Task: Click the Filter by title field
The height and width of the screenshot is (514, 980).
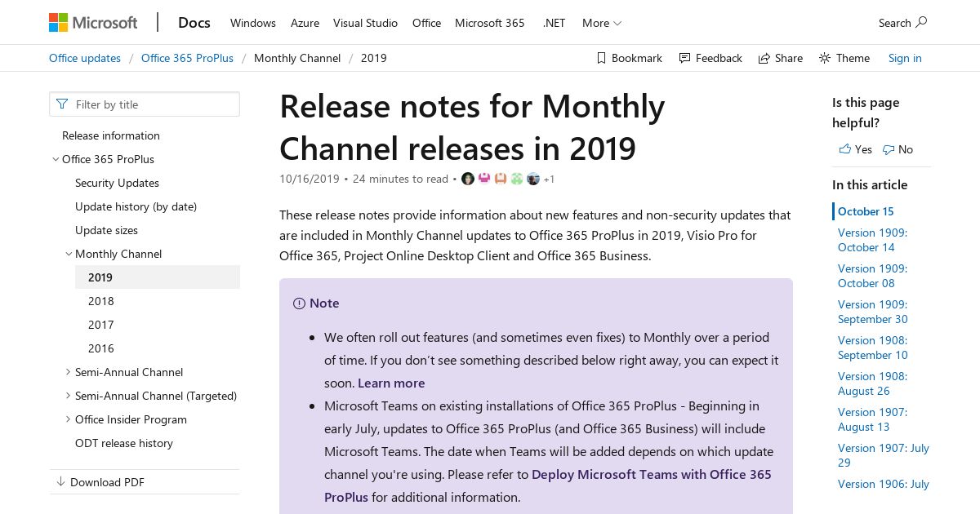Action: [145, 104]
